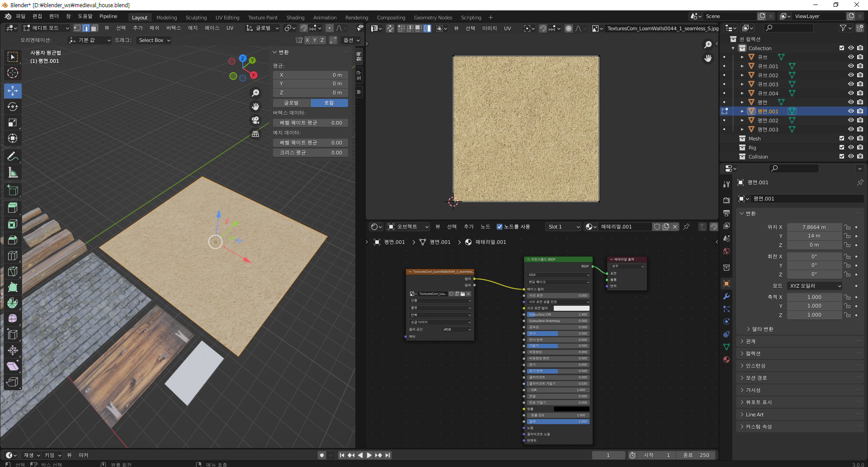Image resolution: width=868 pixels, height=467 pixels.
Task: Uncheck the Collection exclude checkbox
Action: click(841, 48)
